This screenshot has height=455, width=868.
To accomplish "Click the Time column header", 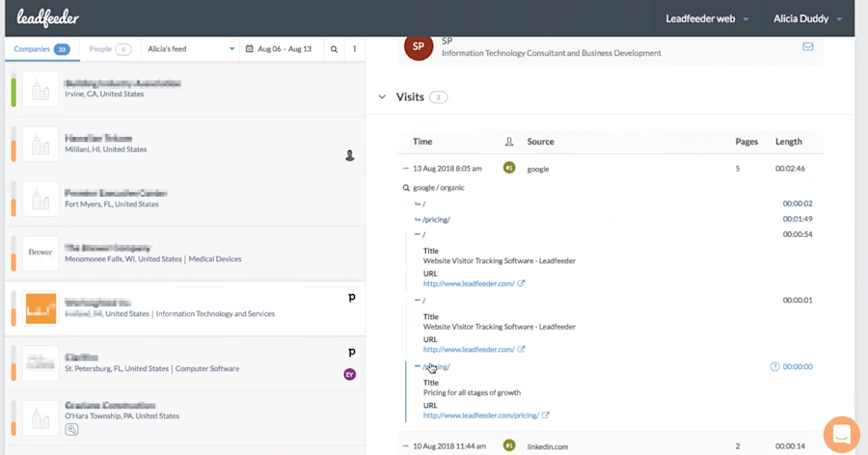I will point(422,142).
